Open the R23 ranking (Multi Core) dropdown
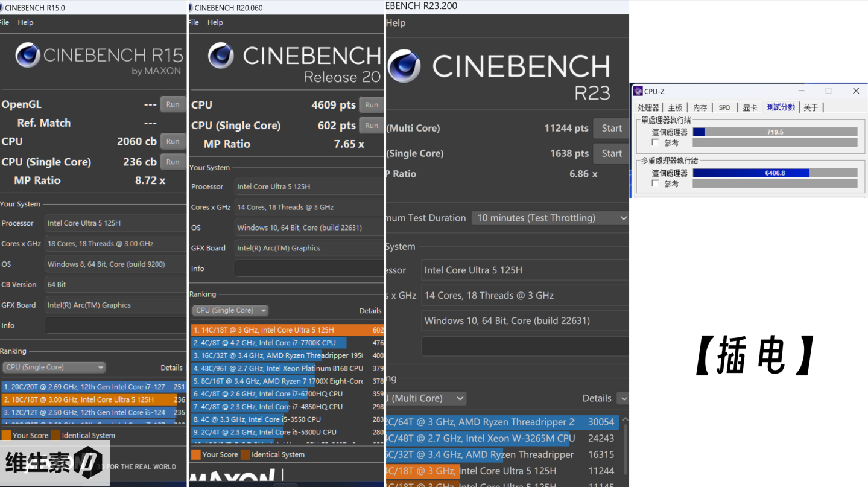The width and height of the screenshot is (868, 487). [x=426, y=398]
